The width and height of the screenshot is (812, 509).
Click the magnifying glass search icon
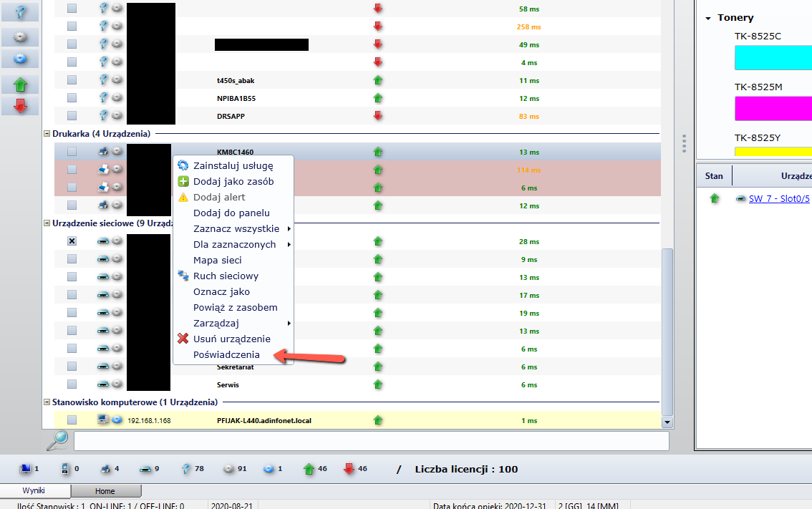coord(57,440)
